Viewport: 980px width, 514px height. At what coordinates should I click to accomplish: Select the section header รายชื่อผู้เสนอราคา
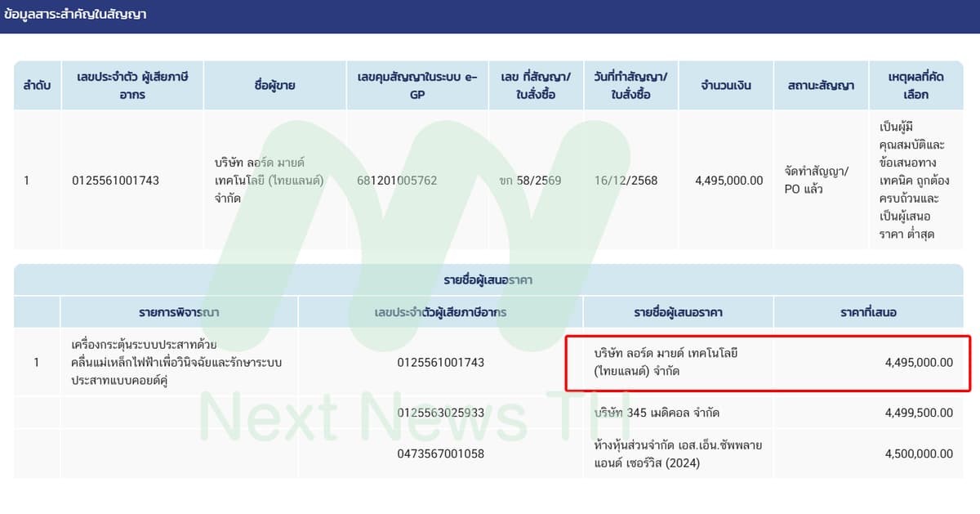[490, 281]
